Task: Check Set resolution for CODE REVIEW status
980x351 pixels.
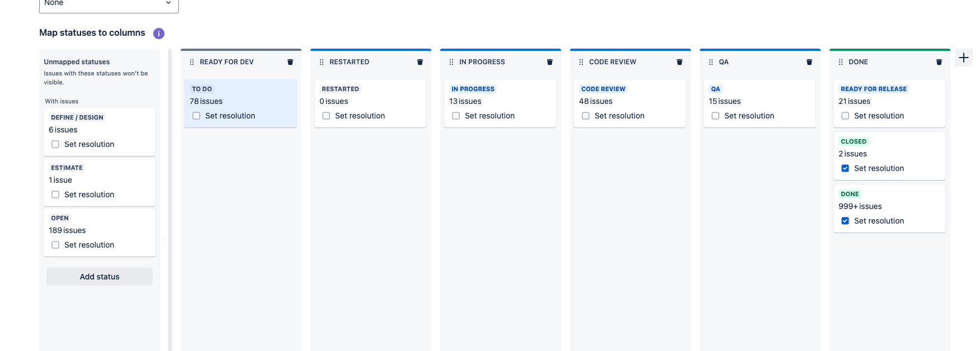Action: (x=586, y=116)
